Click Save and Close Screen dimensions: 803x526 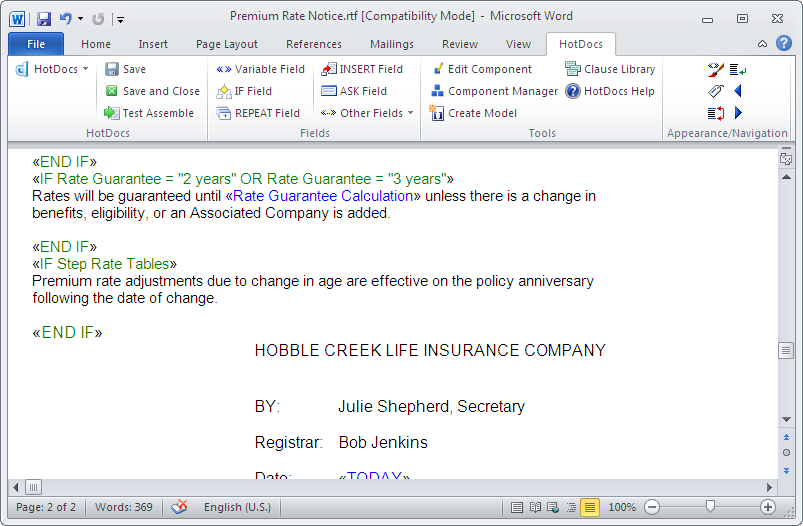153,91
